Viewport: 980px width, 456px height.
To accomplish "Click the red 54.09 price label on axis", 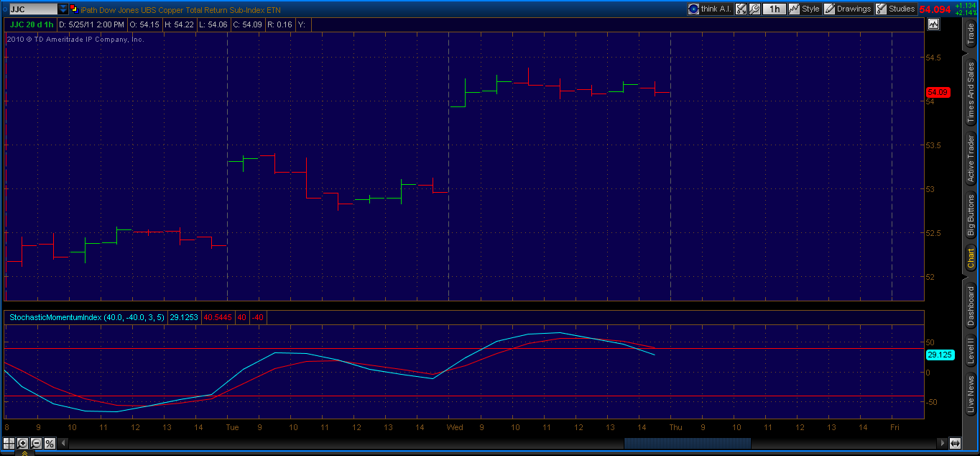I will pyautogui.click(x=938, y=92).
